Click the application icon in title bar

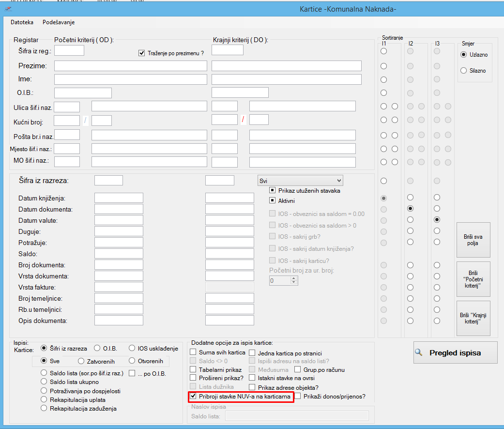coord(7,8)
